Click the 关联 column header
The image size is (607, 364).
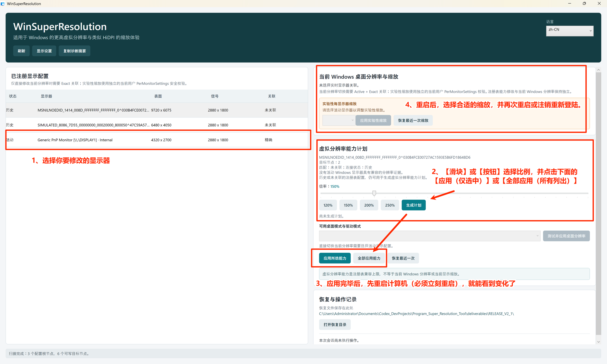pyautogui.click(x=271, y=96)
